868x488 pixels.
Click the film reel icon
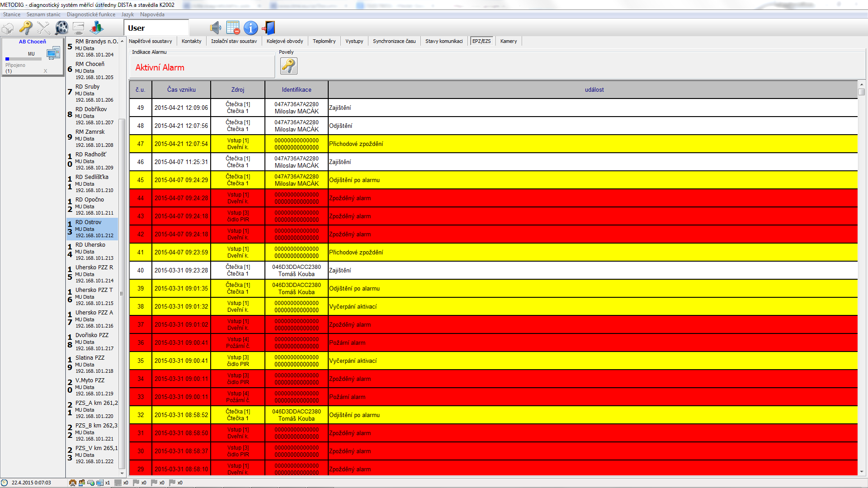61,28
